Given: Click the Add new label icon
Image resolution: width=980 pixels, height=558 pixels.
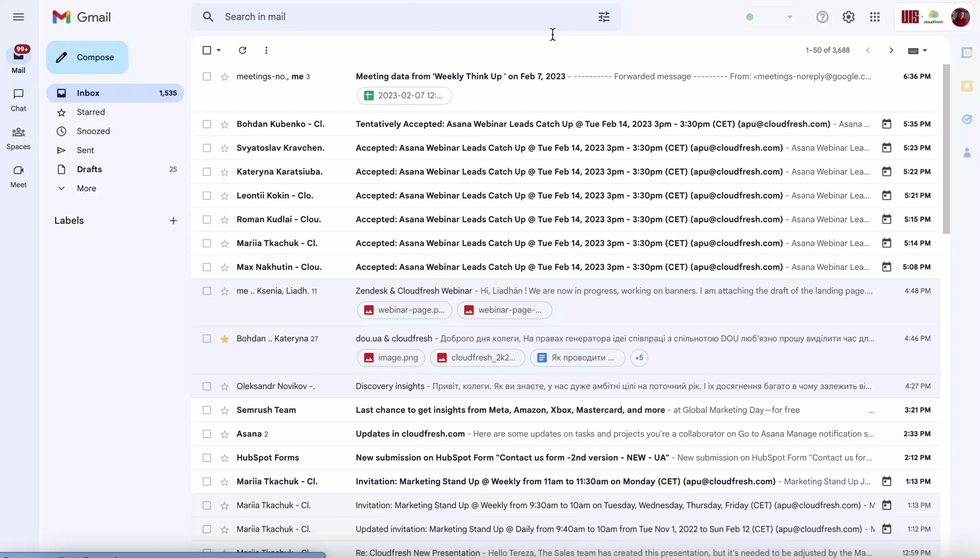Looking at the screenshot, I should (172, 220).
